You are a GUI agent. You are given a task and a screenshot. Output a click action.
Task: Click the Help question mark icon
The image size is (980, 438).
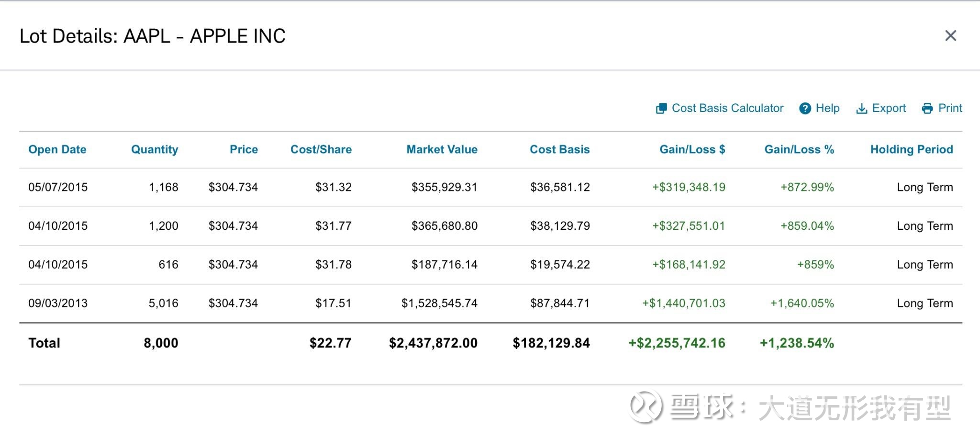click(x=805, y=109)
